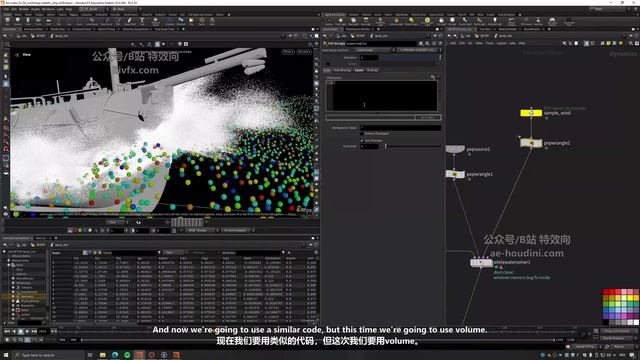Viewport: 640px width, 360px height.
Task: Click the Time Scale value field
Action: (x=370, y=146)
